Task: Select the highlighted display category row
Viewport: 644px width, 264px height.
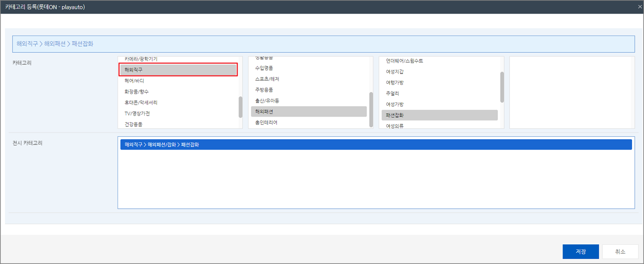Action: coord(376,145)
